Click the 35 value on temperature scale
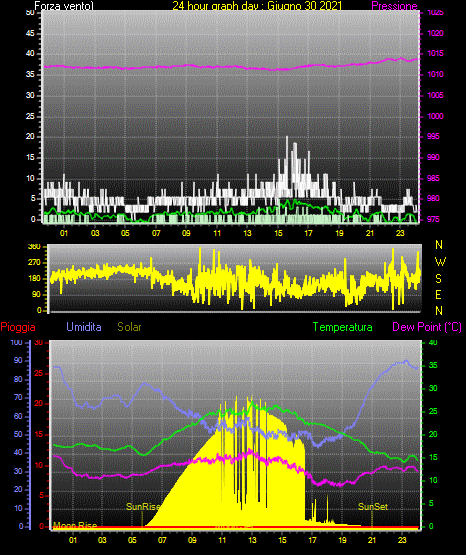This screenshot has height=555, width=466. pyautogui.click(x=433, y=365)
